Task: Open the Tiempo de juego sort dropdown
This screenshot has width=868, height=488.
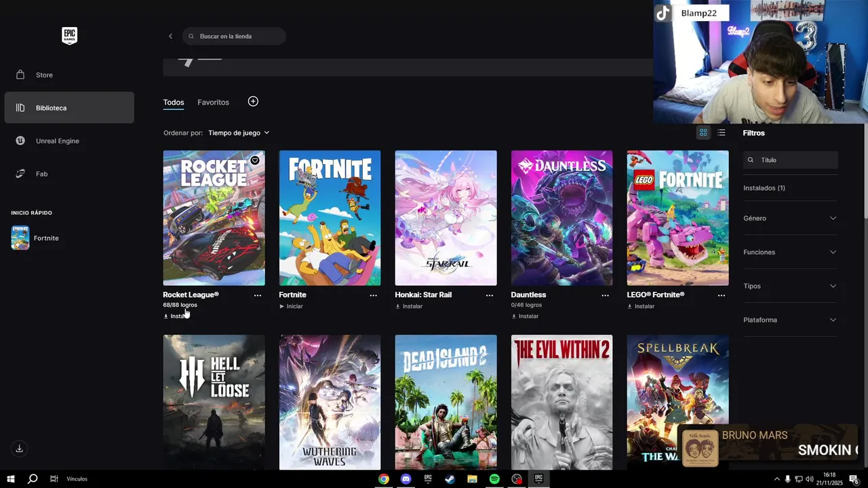Action: (239, 133)
